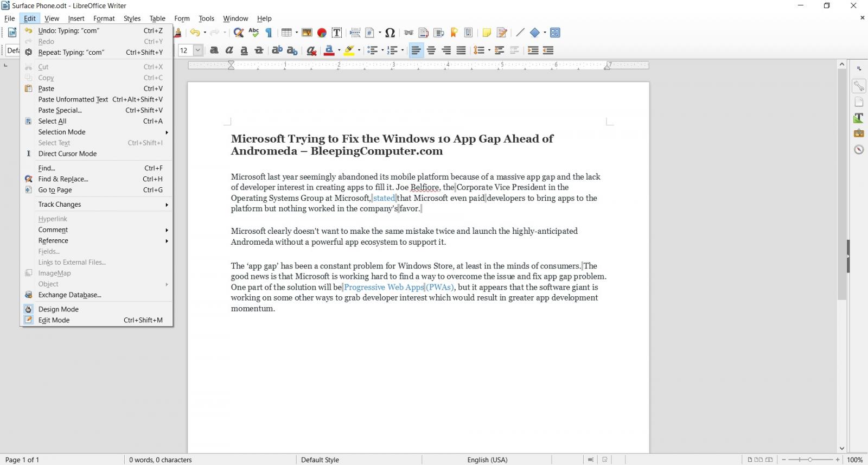Open numbered list style dropdown
This screenshot has width=868, height=465.
click(403, 50)
